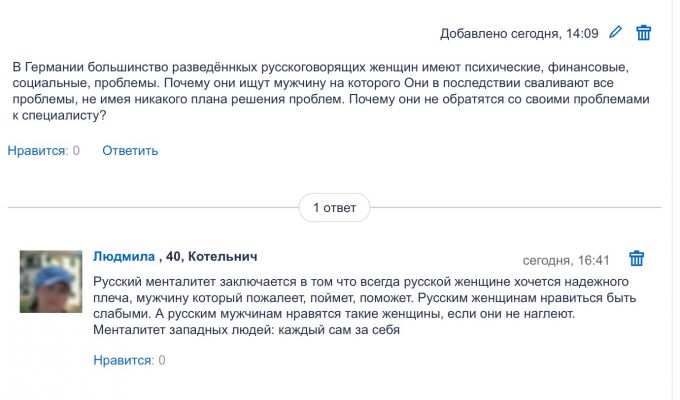Delete the question using the top trash icon
Screen dimensions: 680x400
[x=644, y=33]
